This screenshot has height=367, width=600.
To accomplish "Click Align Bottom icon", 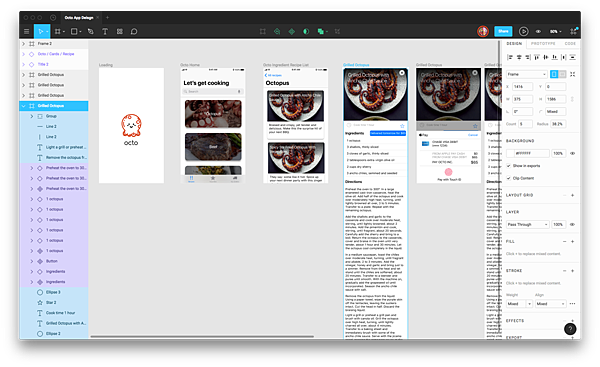I will tap(554, 57).
